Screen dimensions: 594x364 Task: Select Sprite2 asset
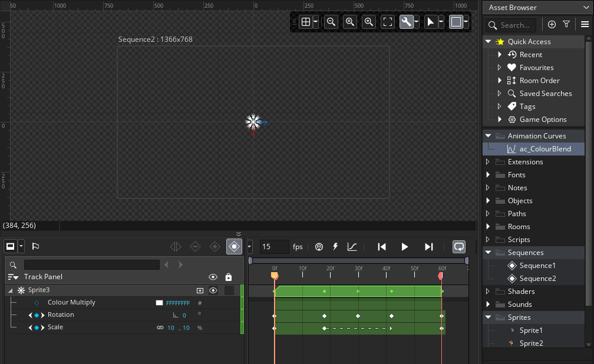click(531, 343)
